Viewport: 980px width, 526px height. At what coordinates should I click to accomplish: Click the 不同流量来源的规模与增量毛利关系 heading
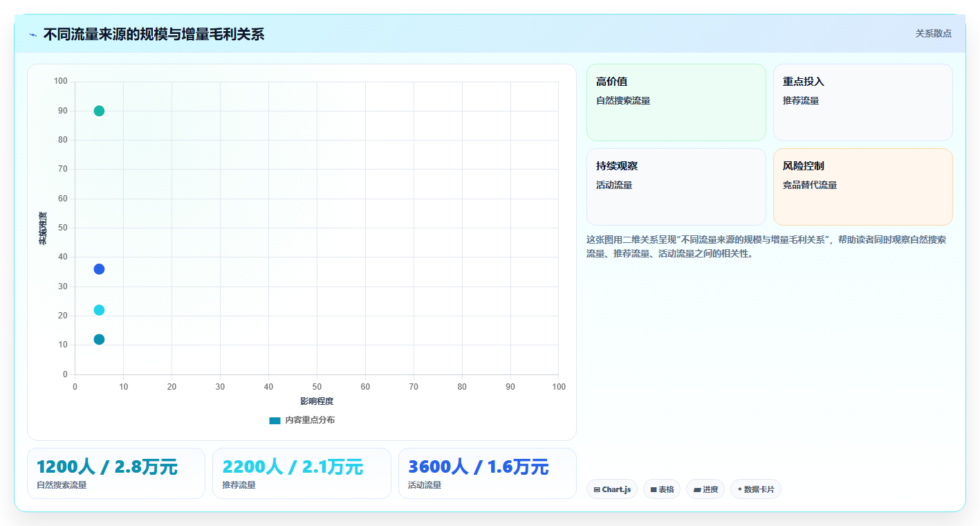pos(154,35)
